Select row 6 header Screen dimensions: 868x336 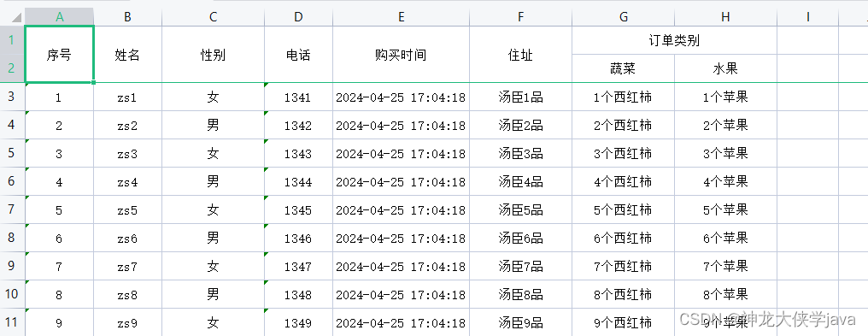tap(12, 181)
